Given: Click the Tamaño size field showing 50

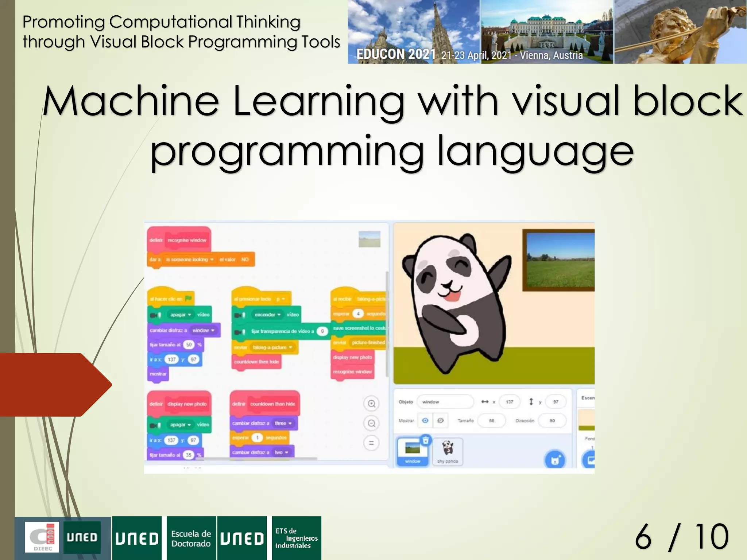Looking at the screenshot, I should [492, 420].
